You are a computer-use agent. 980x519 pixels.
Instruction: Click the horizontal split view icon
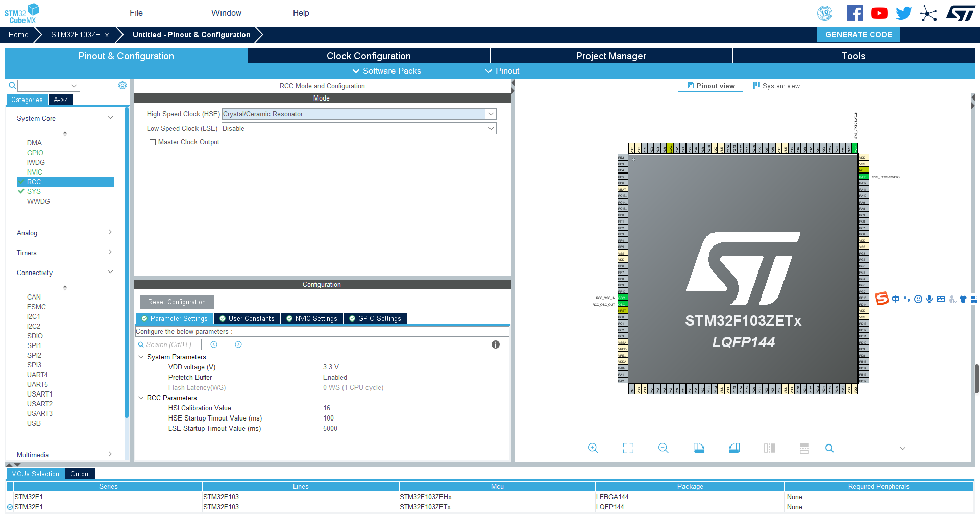(804, 448)
